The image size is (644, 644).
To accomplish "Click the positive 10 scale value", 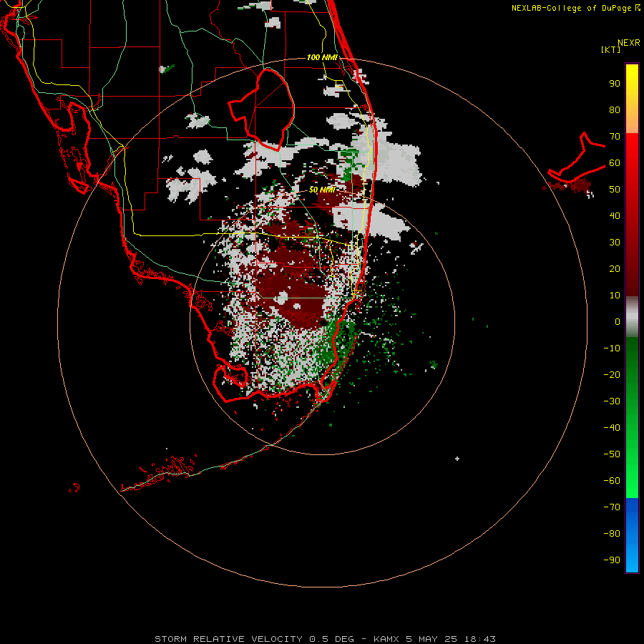I will point(615,296).
